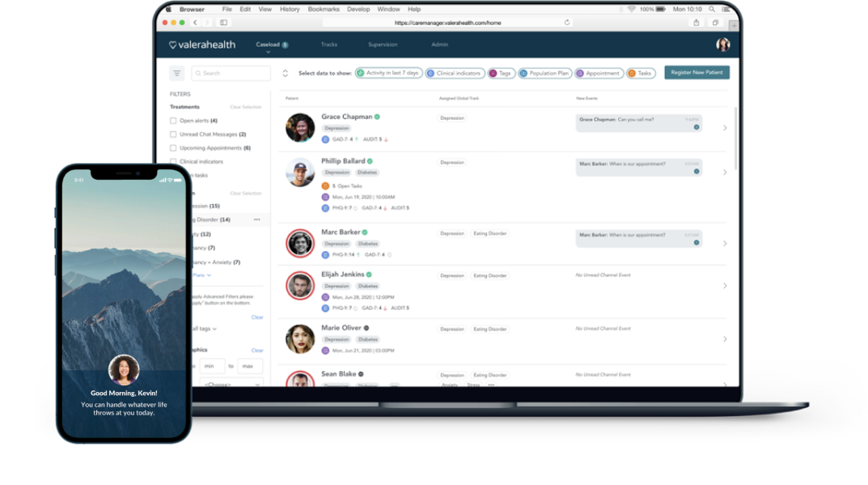Toggle Activity in last 7 days chip
This screenshot has height=485, width=868.
pos(388,73)
